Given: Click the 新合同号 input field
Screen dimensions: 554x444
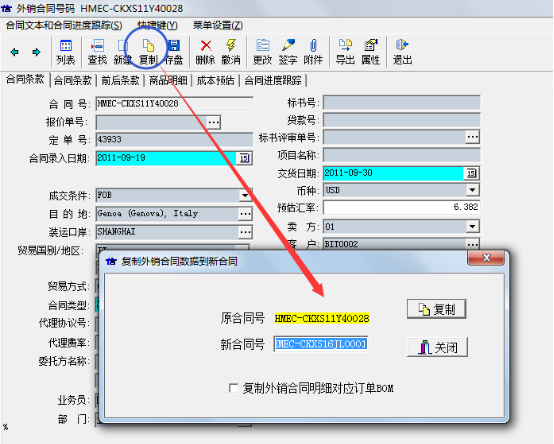Looking at the screenshot, I should 321,344.
